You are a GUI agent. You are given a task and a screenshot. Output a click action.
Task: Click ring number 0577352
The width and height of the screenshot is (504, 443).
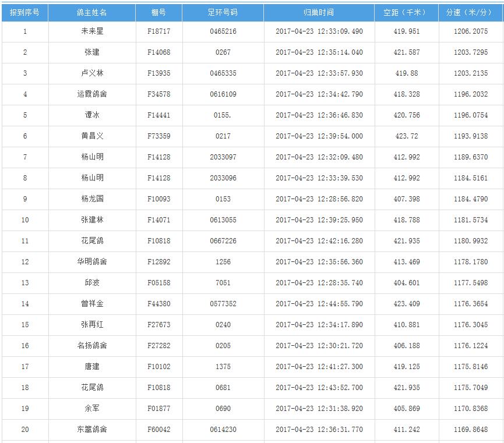tap(223, 304)
